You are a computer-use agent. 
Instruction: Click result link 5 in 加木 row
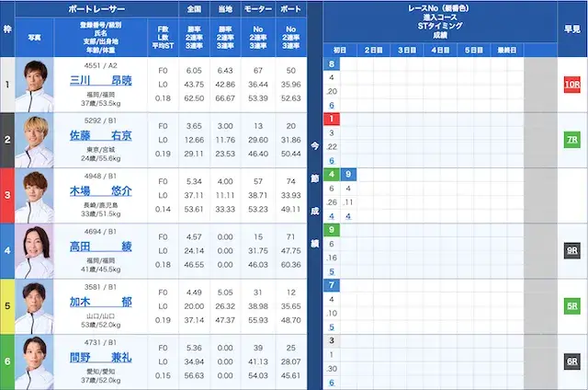coord(332,327)
